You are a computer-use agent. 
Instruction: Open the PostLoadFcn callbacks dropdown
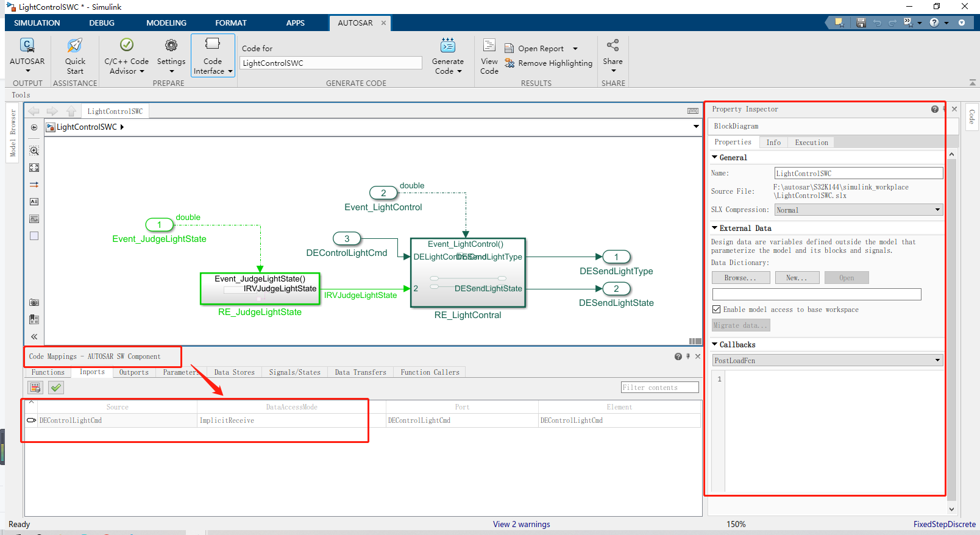click(828, 361)
